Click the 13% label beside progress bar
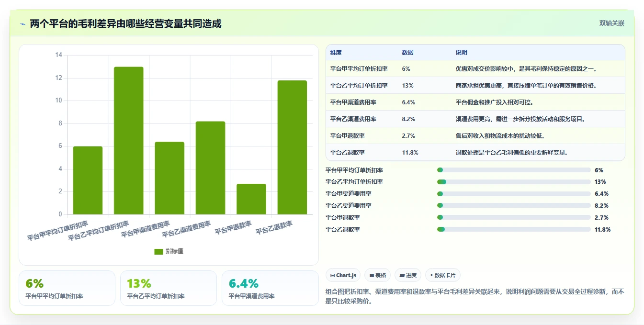 coord(600,182)
